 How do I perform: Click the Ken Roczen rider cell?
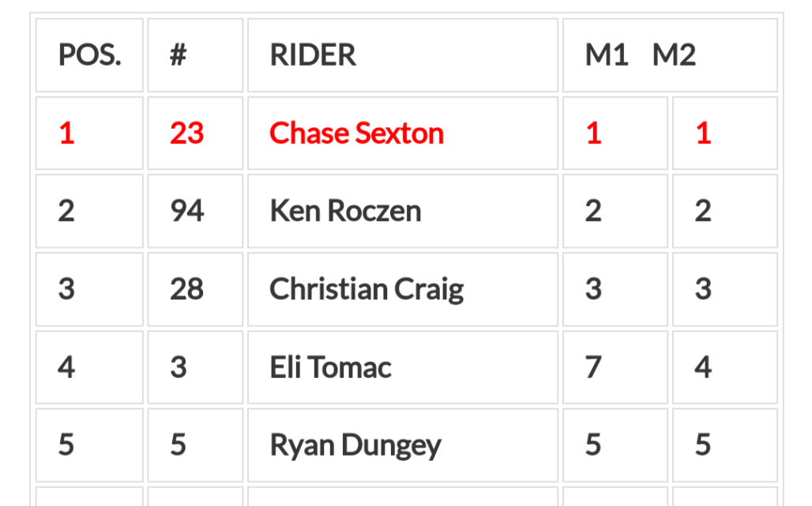pos(403,211)
